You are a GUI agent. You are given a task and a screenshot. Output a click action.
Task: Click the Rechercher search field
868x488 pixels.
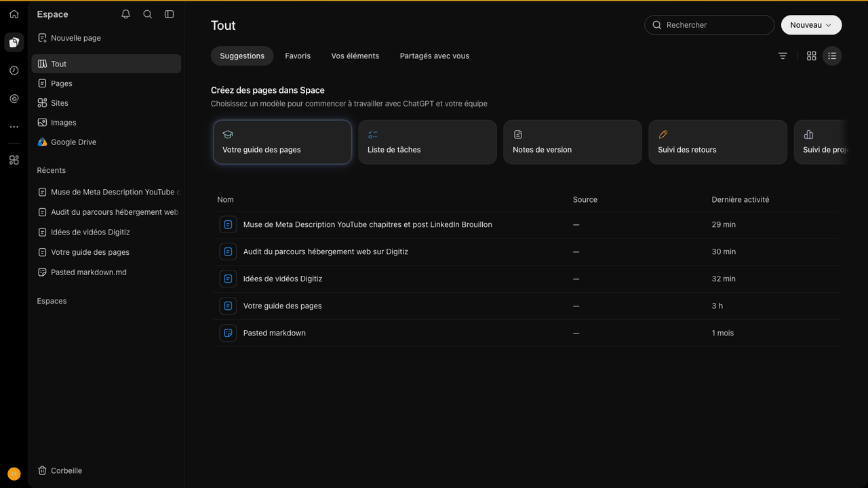(x=709, y=25)
